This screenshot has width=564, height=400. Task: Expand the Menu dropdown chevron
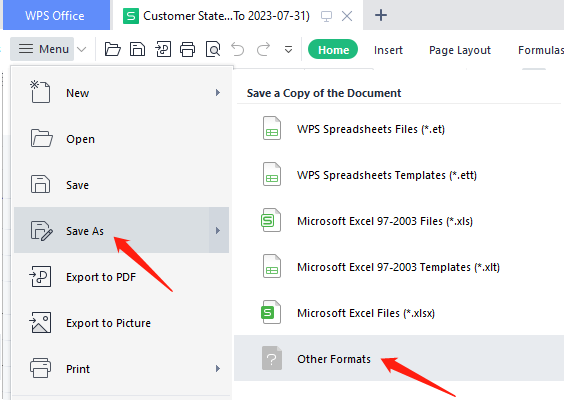[82, 49]
